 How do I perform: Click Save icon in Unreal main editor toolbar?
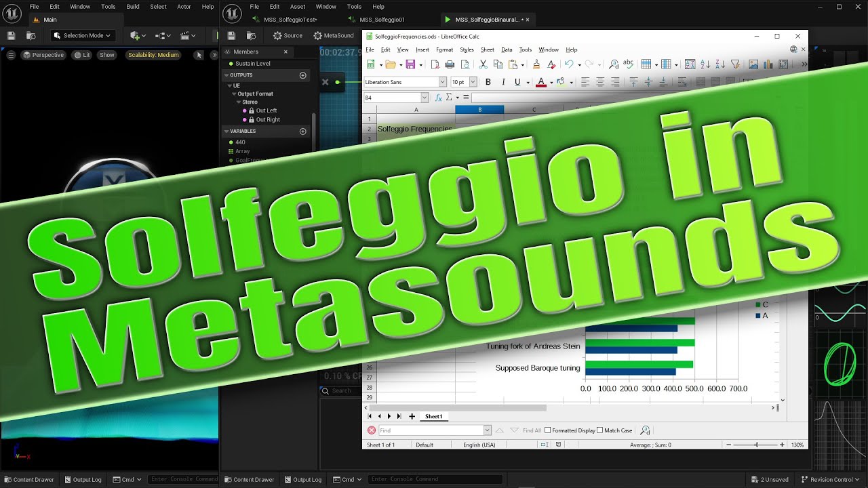pos(11,35)
